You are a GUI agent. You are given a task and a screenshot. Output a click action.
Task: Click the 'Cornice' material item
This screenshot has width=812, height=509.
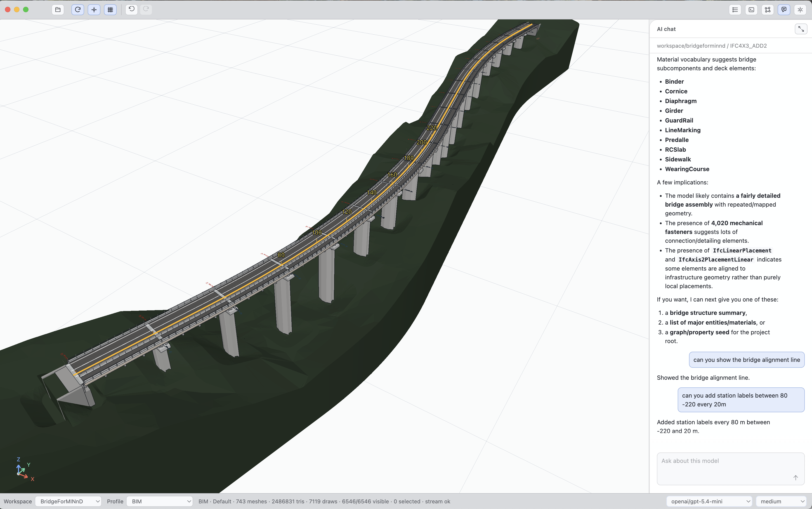(x=676, y=91)
